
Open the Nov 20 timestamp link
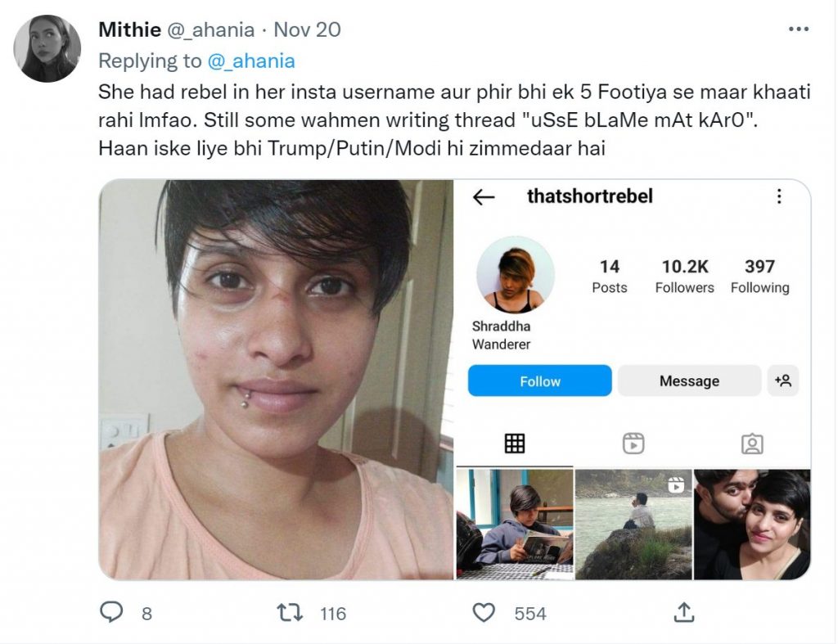[308, 29]
